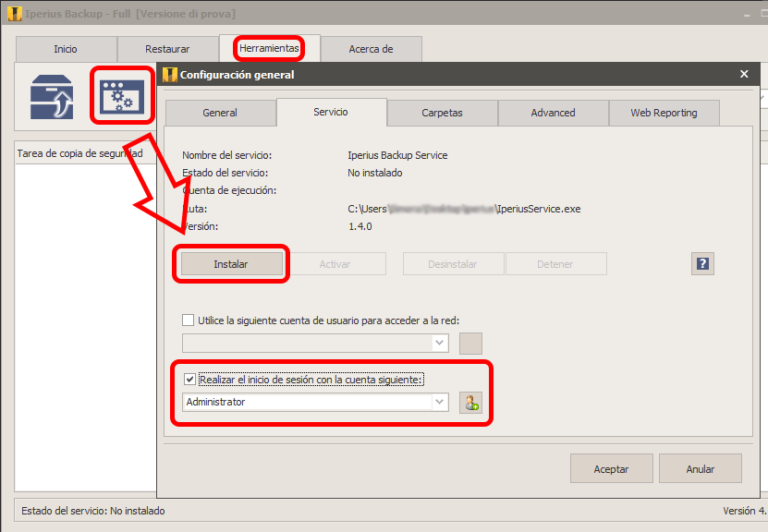Click the status bar 'Estado del servicio: No instalado'

coord(93,511)
